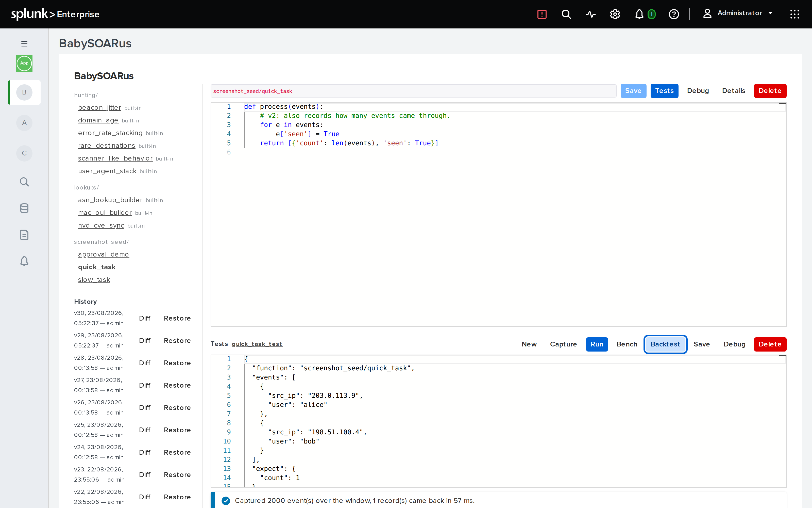
Task: Click the test editor vertical scrollbar
Action: point(783,421)
